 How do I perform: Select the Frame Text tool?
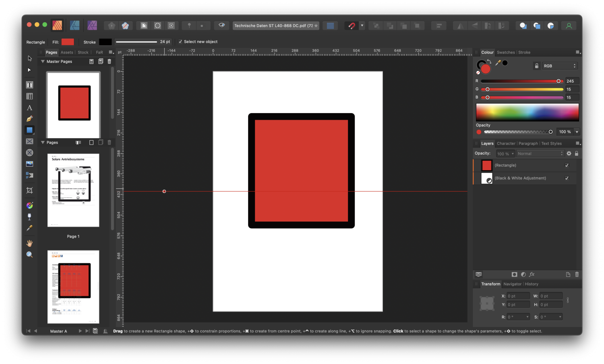[x=29, y=85]
